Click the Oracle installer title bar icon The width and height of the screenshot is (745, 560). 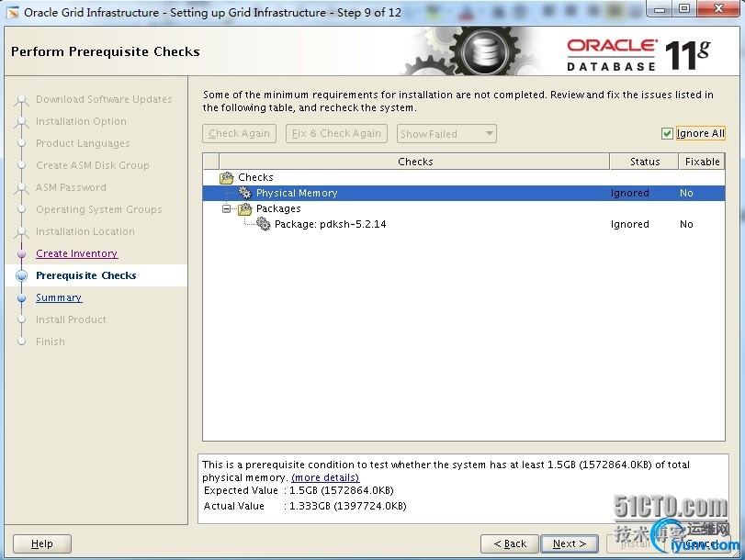13,12
